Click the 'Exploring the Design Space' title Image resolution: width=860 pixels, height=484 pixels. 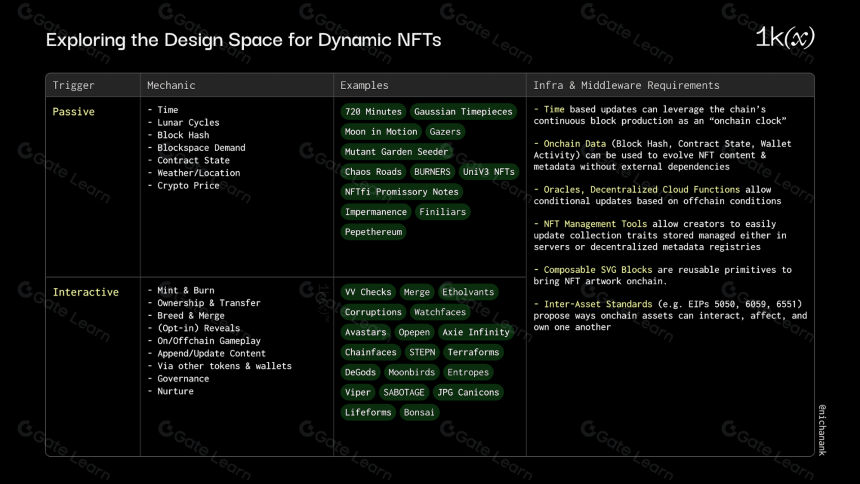244,40
